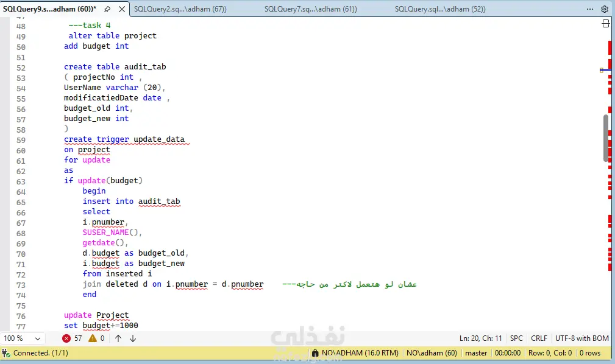The height and width of the screenshot is (364, 615).
Task: Click the red error count icon
Action: tap(66, 338)
